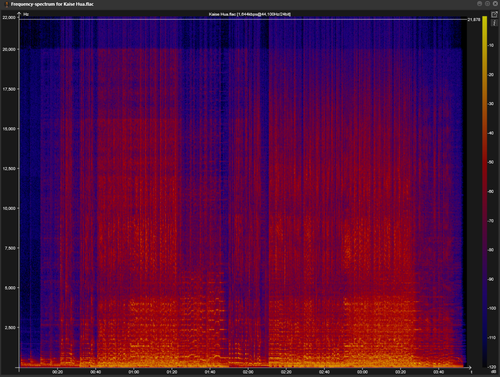Click the 10,000 Hz axis label

pyautogui.click(x=9, y=208)
